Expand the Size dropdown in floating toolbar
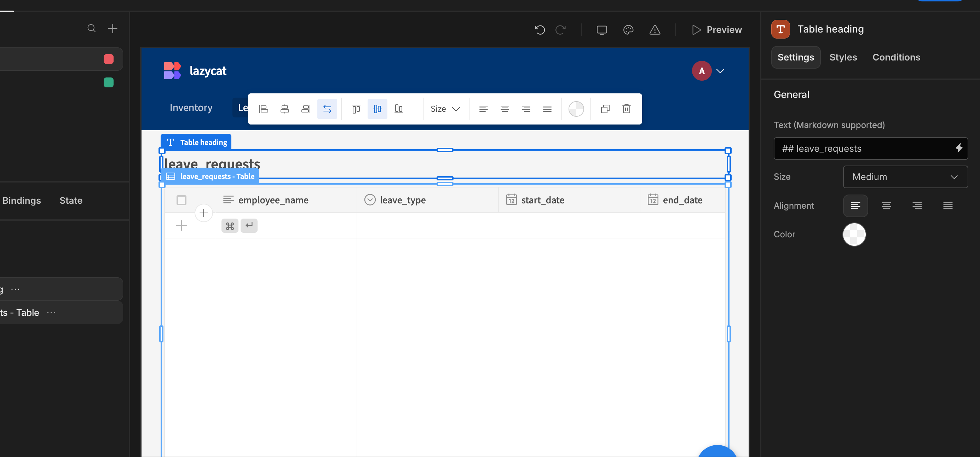This screenshot has width=980, height=457. [445, 109]
